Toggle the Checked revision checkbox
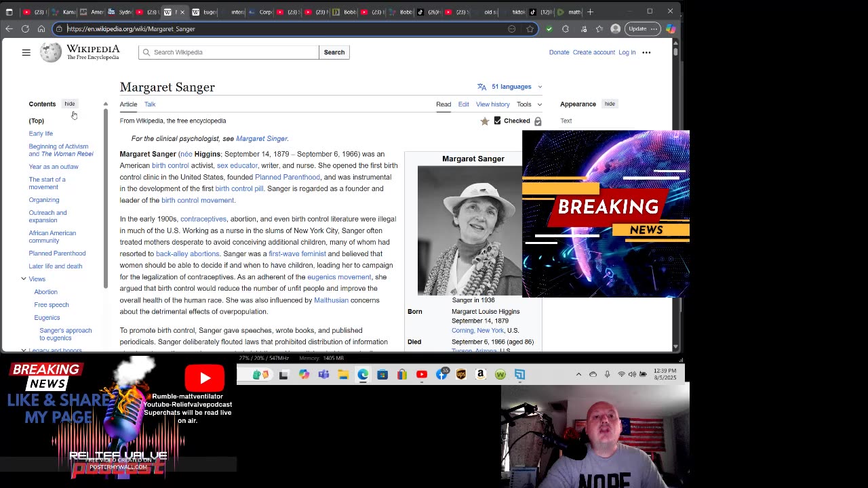The width and height of the screenshot is (868, 488). [x=497, y=121]
